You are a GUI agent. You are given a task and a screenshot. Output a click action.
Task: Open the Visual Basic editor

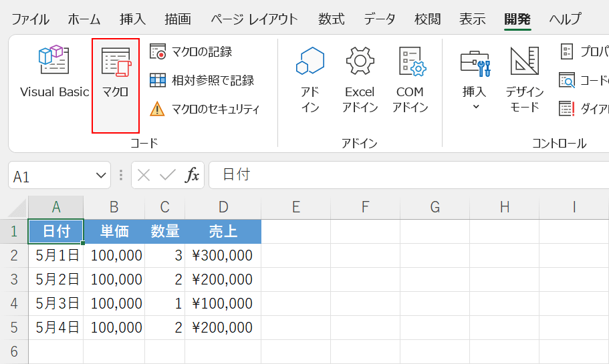pyautogui.click(x=54, y=73)
